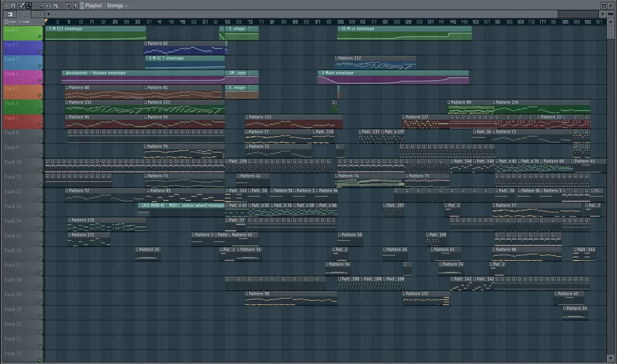Select the Track 19 header
The image size is (617, 364).
23,298
